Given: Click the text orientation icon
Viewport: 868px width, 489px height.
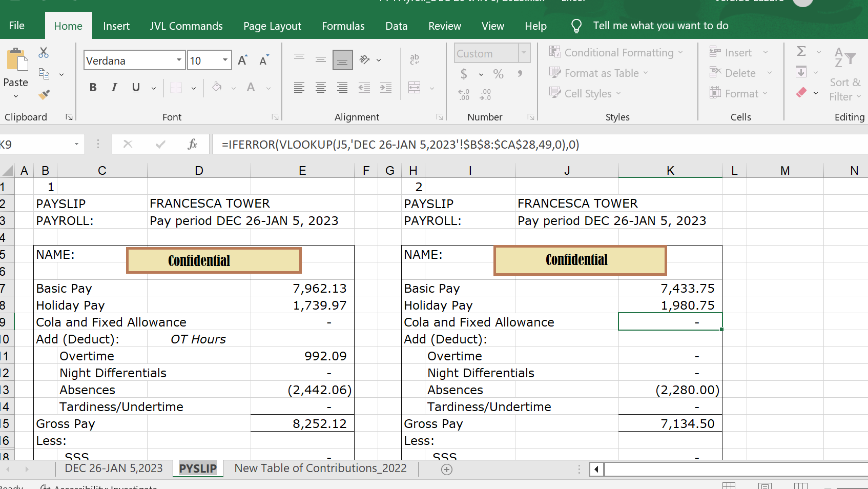Looking at the screenshot, I should tap(365, 59).
